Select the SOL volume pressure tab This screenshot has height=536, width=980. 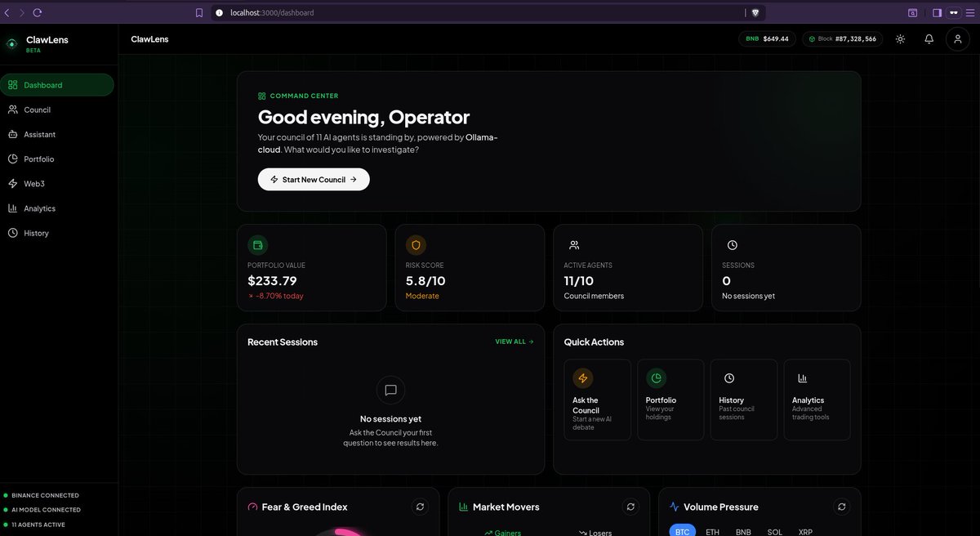(x=774, y=532)
